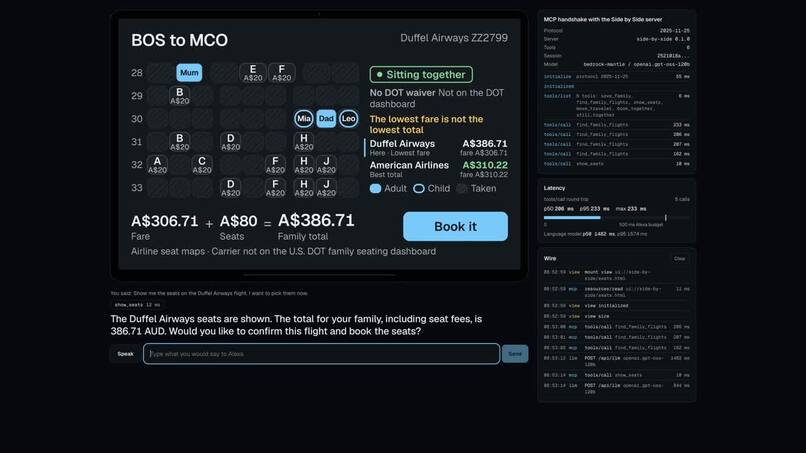The image size is (806, 453).
Task: Click the "A$306.71" Fare amount
Action: point(164,221)
